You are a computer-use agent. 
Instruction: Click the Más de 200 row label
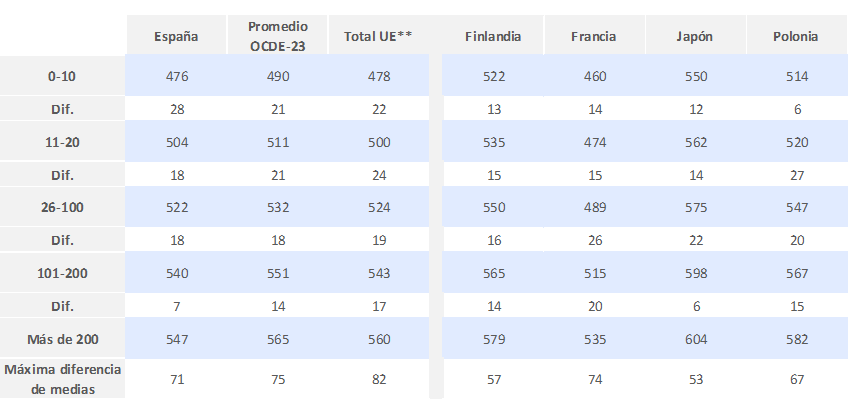[63, 339]
